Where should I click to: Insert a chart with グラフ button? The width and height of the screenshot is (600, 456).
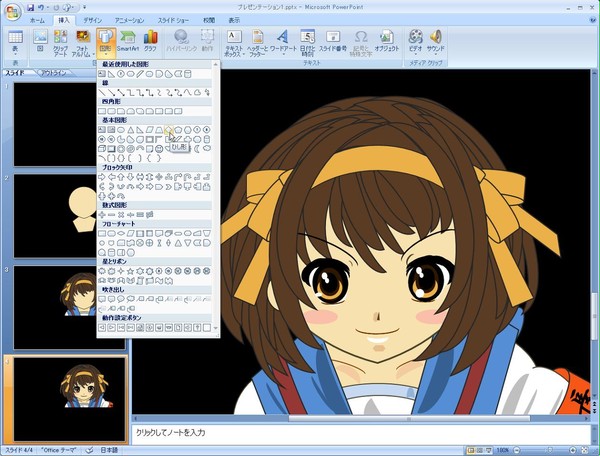(x=150, y=41)
